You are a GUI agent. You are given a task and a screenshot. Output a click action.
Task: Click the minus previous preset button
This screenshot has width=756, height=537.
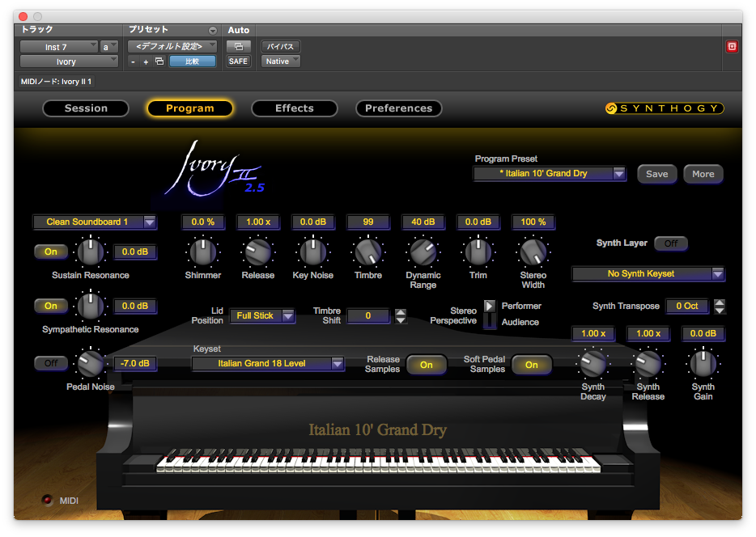coord(133,61)
